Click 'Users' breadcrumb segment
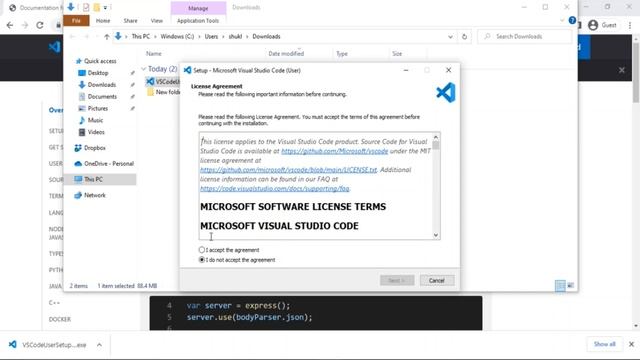Viewport: 640px width, 360px height. 211,37
